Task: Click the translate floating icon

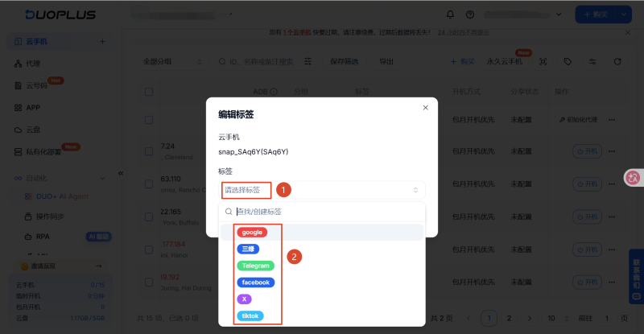Action: click(633, 178)
